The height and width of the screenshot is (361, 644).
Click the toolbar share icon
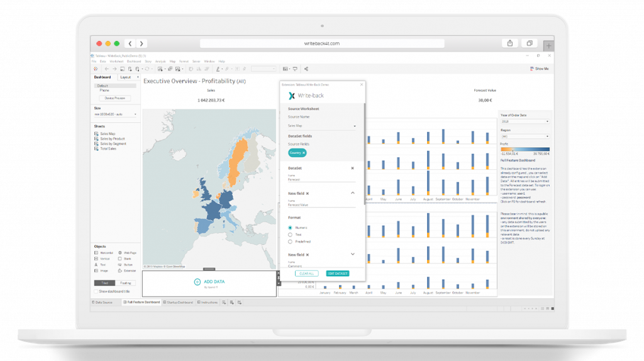(x=306, y=69)
